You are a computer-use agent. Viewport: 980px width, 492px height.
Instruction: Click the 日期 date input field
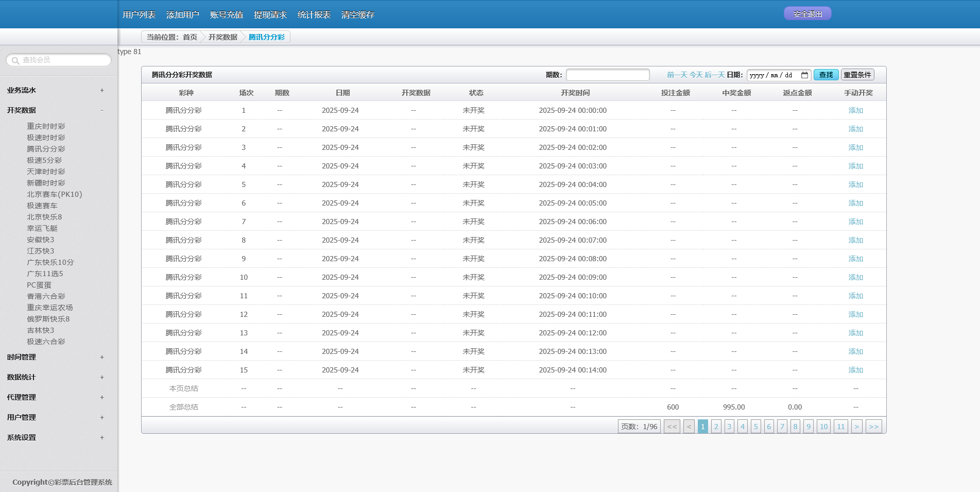779,75
